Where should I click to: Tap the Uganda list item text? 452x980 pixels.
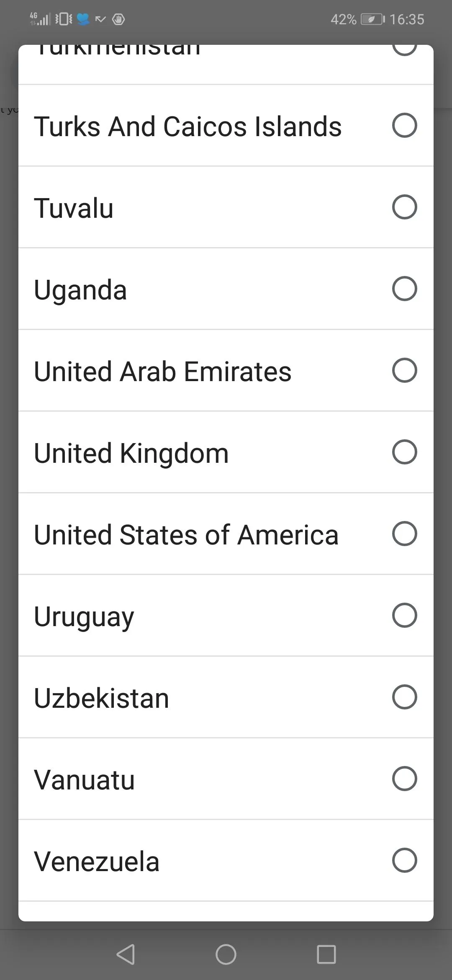(x=80, y=290)
